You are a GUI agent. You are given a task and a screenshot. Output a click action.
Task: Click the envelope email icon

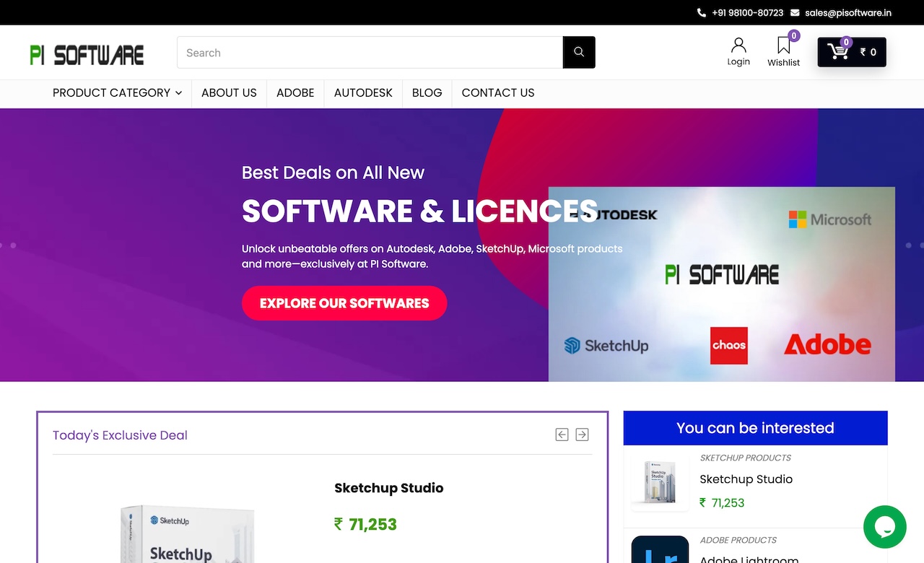(795, 13)
